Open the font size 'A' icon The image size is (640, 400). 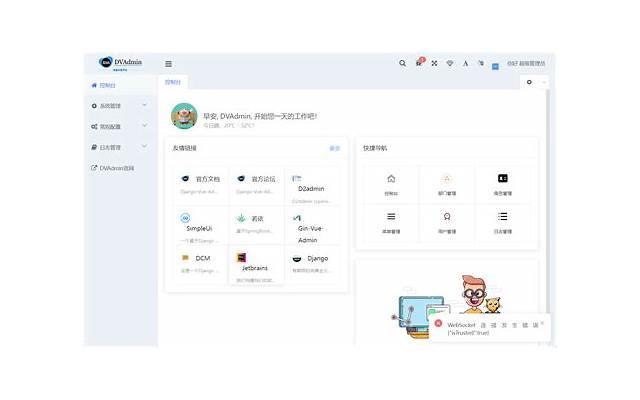pos(465,63)
